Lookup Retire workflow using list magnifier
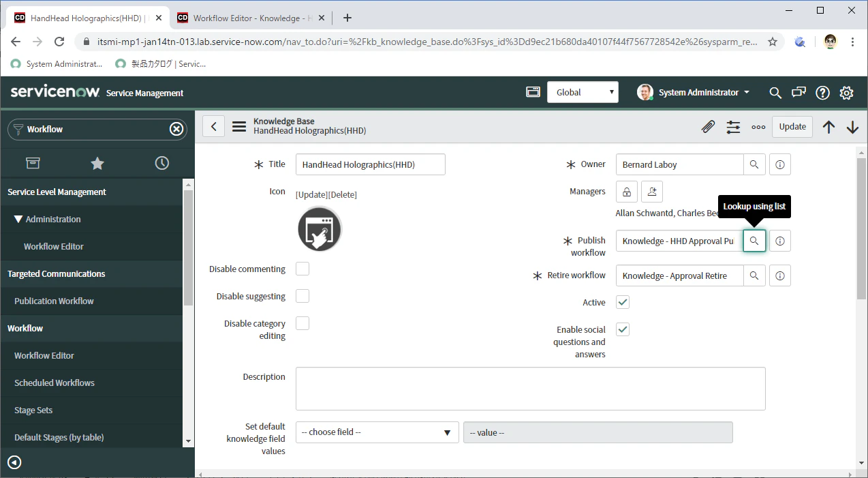 pos(754,275)
